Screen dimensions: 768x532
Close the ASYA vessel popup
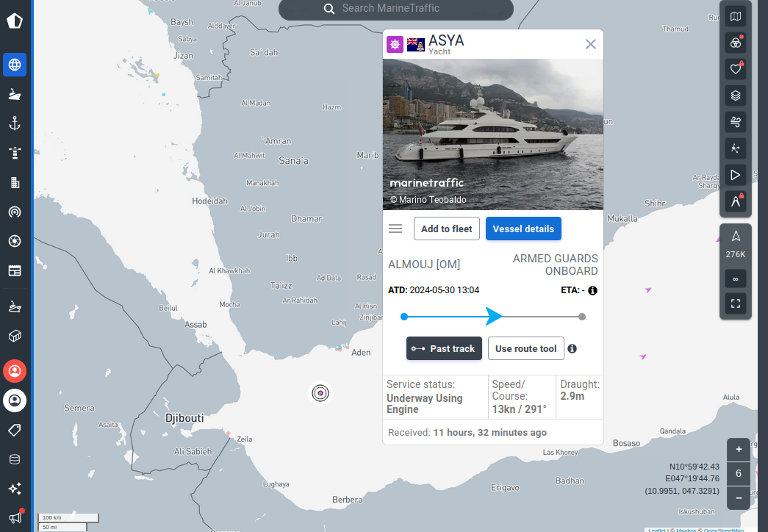pyautogui.click(x=591, y=45)
